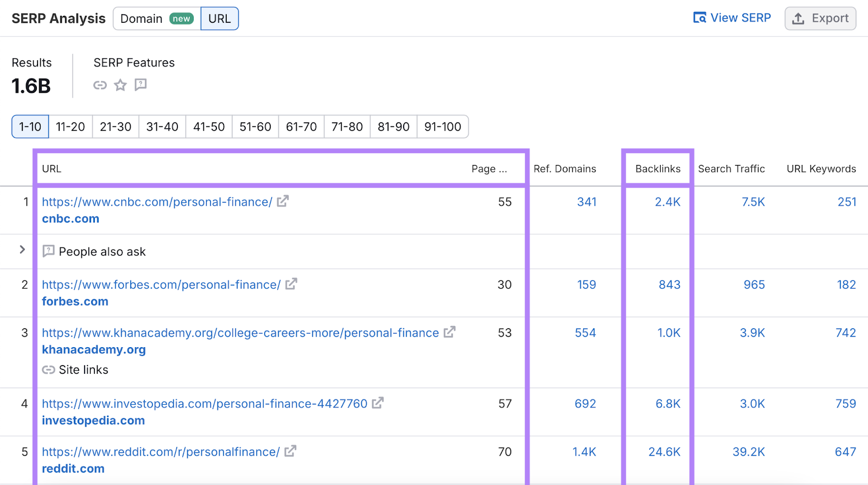Expand the People also ask row
Screen dimensions: 868x485
click(22, 250)
